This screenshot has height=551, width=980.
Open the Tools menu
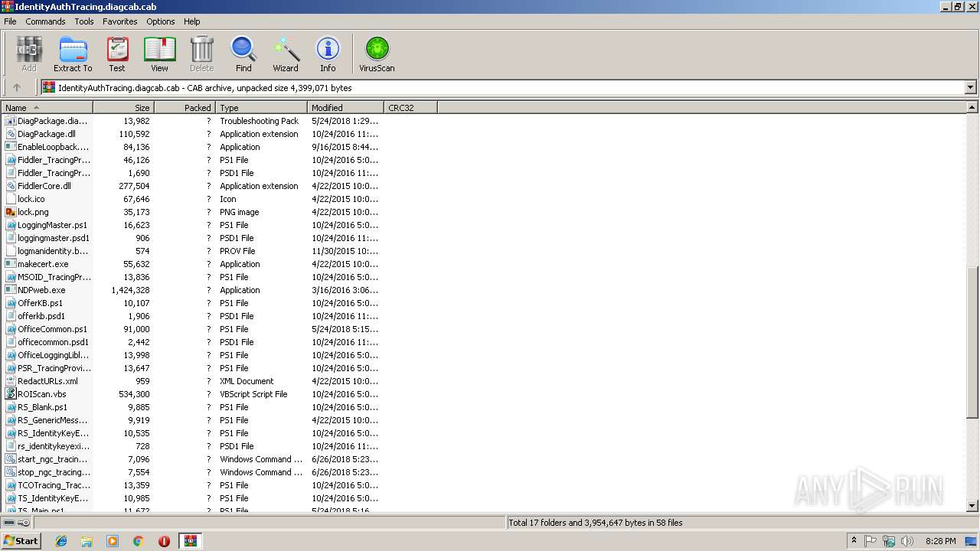pos(84,21)
